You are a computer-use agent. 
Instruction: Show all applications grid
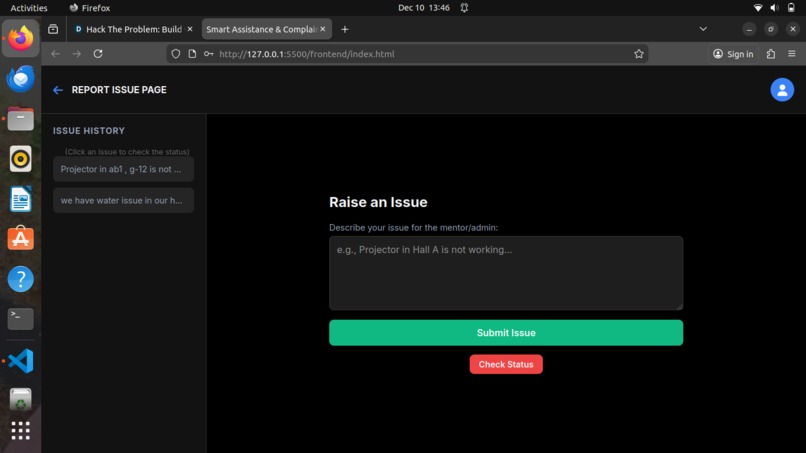21,431
